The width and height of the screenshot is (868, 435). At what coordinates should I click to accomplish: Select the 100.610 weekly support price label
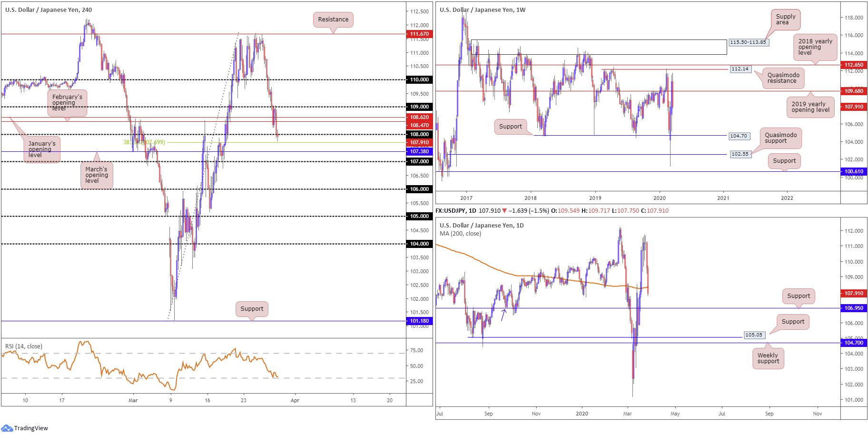click(x=854, y=171)
